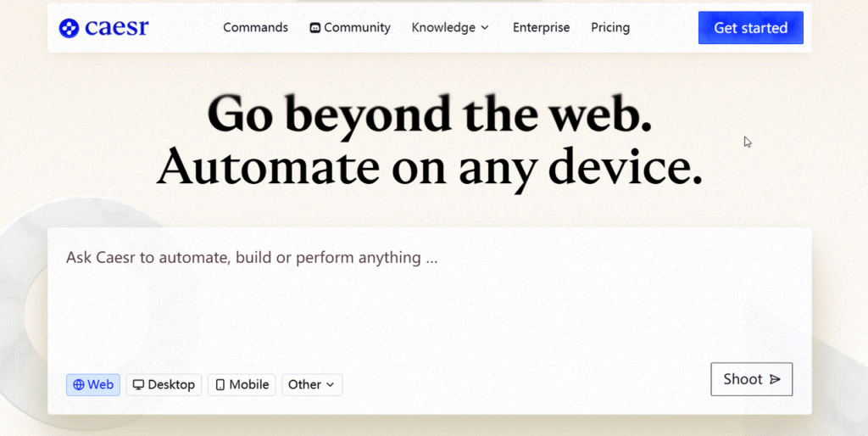Switch to the Mobile platform option
Viewport: 868px width, 436px height.
242,385
